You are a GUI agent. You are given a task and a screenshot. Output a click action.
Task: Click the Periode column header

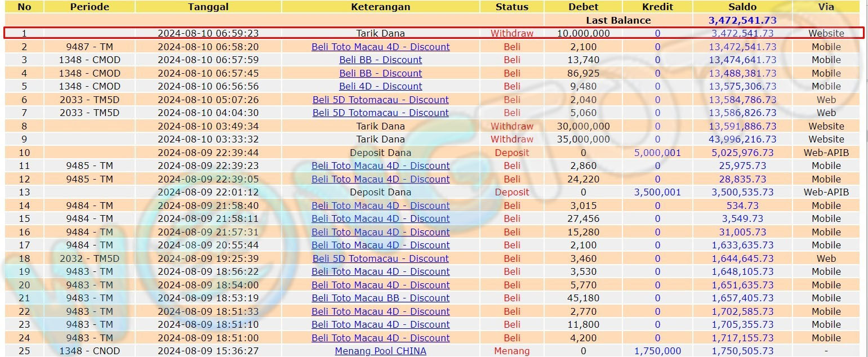(x=90, y=7)
